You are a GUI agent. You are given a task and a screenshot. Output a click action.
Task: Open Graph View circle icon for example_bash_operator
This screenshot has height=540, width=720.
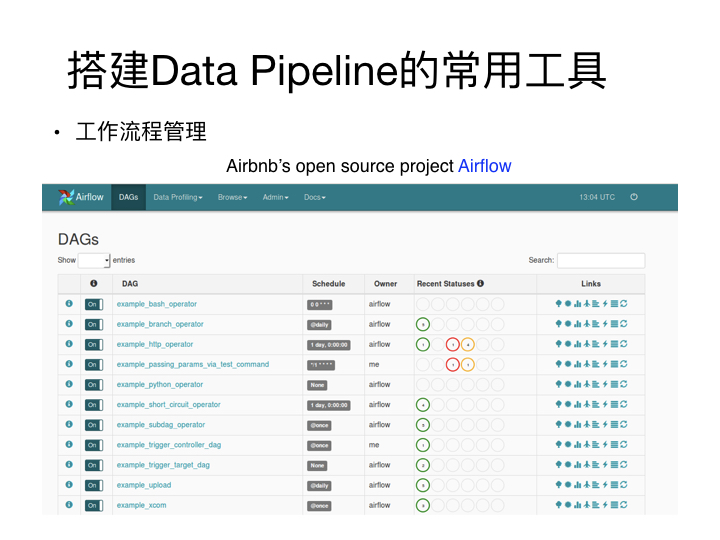pyautogui.click(x=568, y=304)
